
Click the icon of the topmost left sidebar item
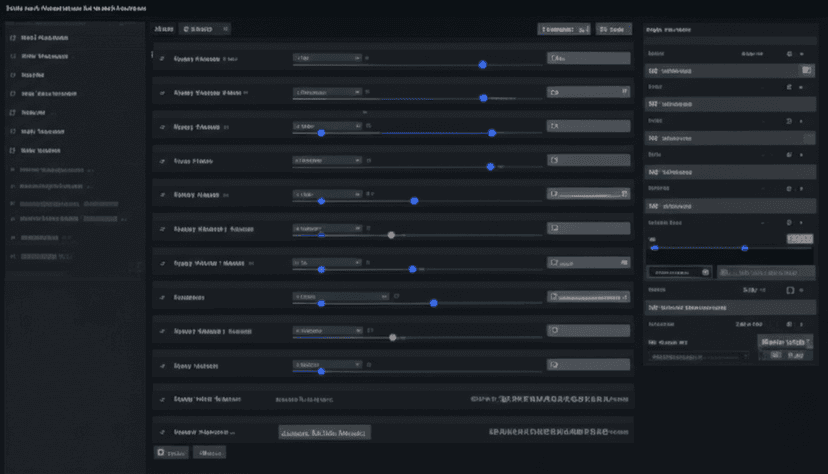tap(13, 38)
